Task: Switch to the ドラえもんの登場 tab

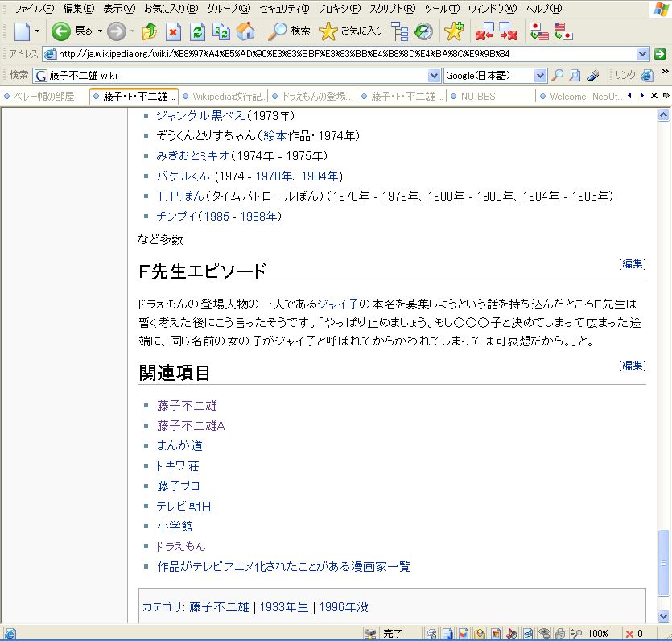Action: point(314,97)
